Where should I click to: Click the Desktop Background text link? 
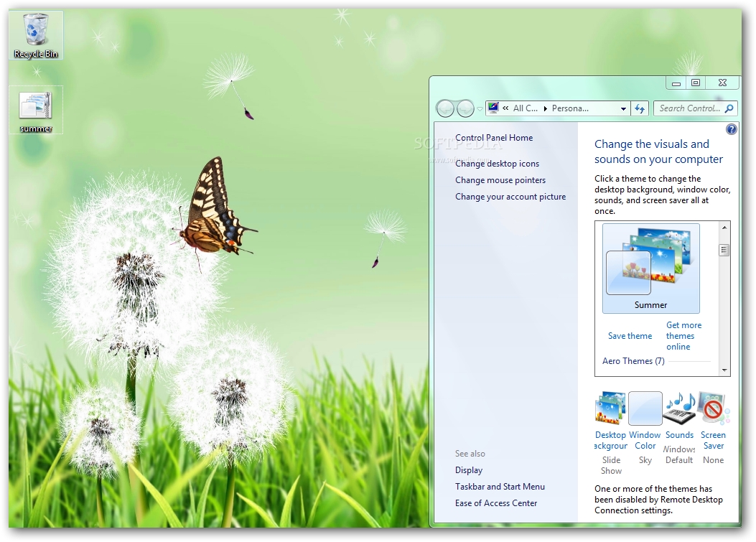610,440
